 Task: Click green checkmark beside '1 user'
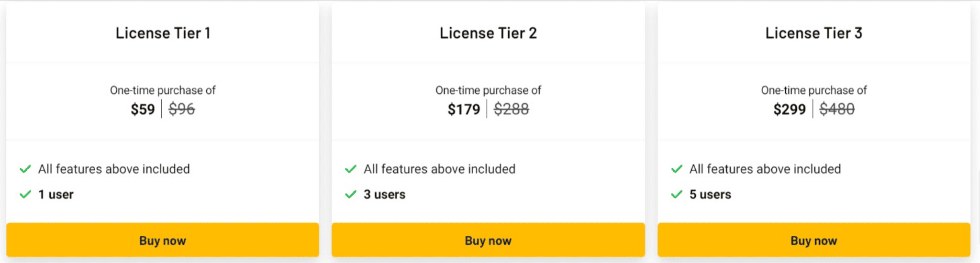point(25,194)
